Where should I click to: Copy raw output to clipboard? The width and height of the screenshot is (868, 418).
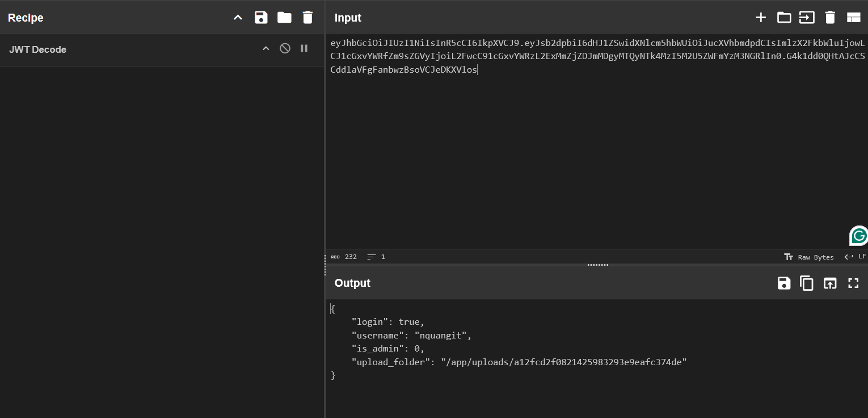tap(807, 283)
